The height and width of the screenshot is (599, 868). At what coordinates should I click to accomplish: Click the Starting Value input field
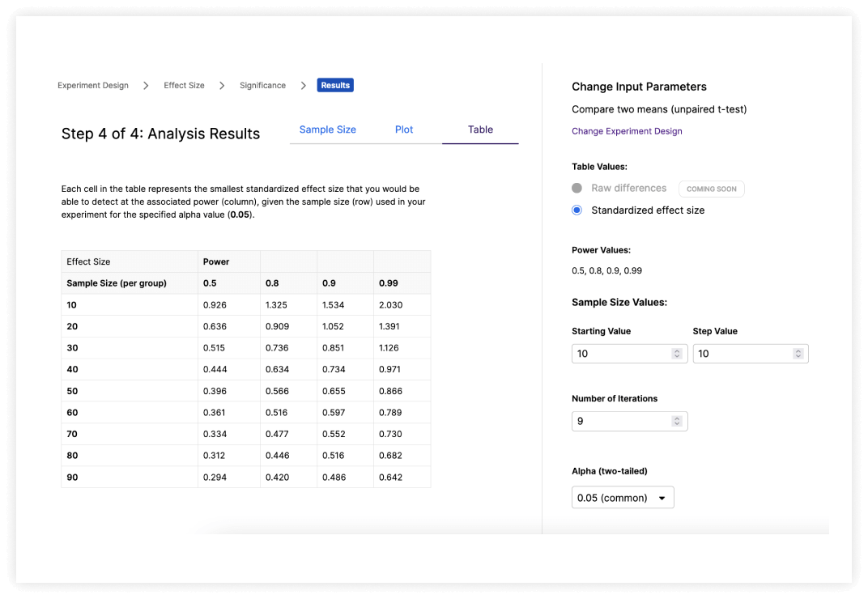tap(619, 354)
